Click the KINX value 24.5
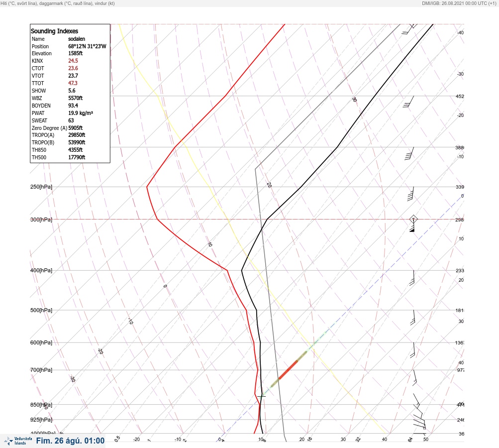The width and height of the screenshot is (499, 448). (x=73, y=61)
